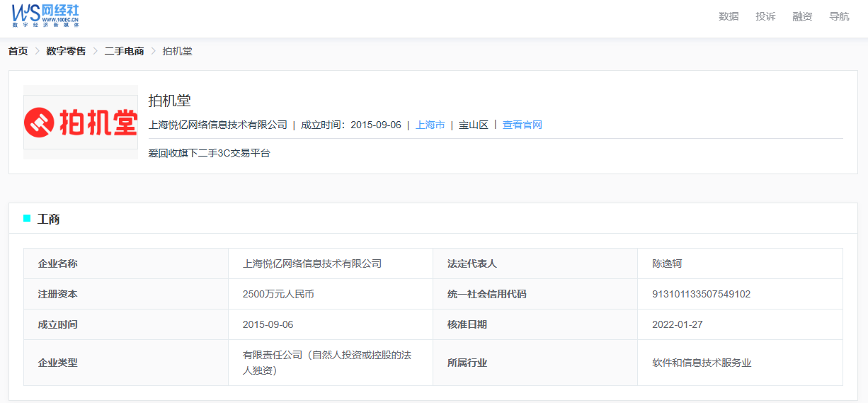This screenshot has height=403, width=868.
Task: Click the 统一社会信用代码 label
Action: click(x=487, y=294)
